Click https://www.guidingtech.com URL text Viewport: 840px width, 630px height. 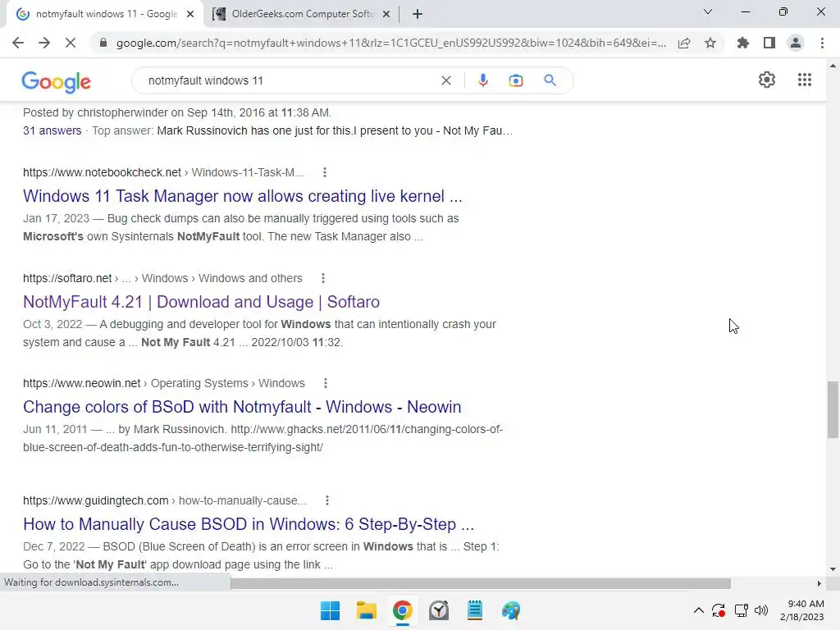click(x=95, y=501)
